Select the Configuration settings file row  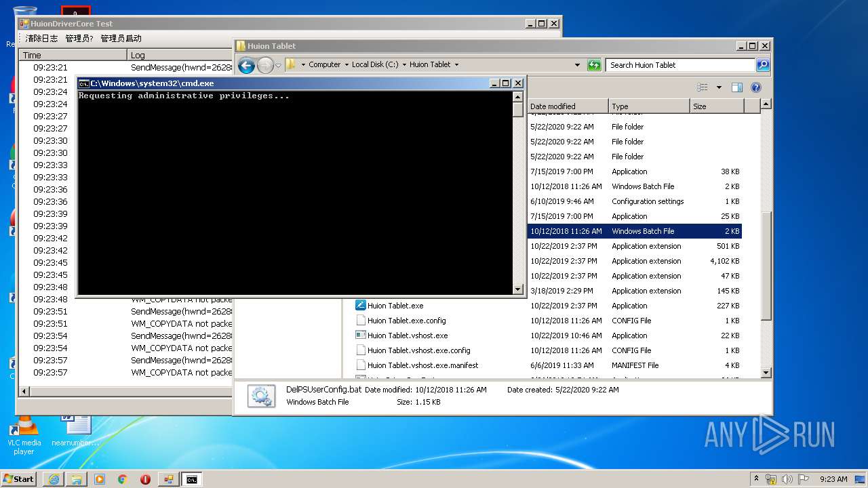coord(635,201)
